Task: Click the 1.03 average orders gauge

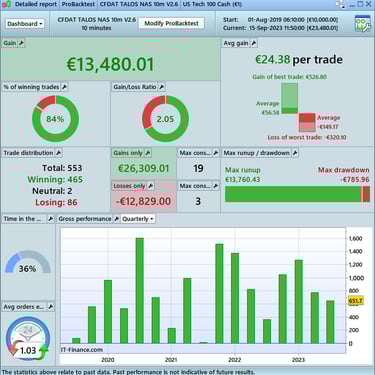Action: (28, 339)
